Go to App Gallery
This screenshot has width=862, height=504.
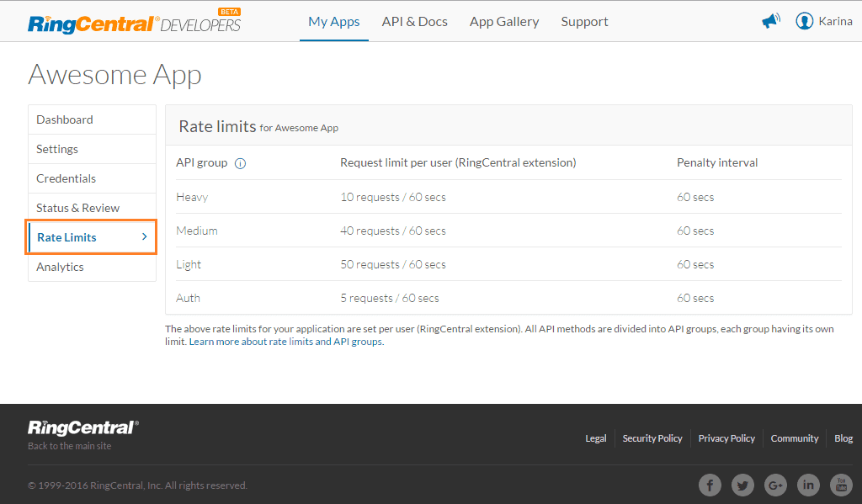504,22
